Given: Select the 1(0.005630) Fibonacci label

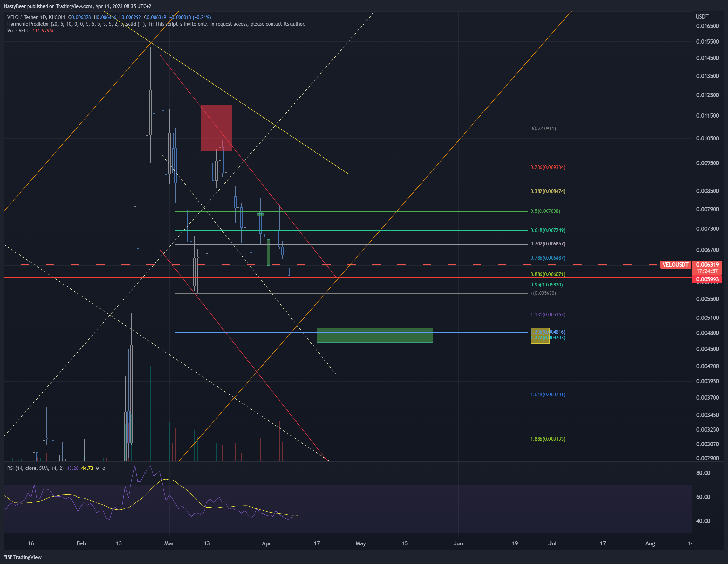Looking at the screenshot, I should click(x=543, y=293).
